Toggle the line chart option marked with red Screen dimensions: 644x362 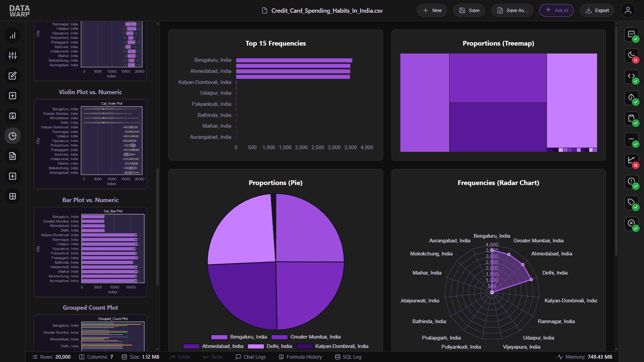click(x=632, y=161)
